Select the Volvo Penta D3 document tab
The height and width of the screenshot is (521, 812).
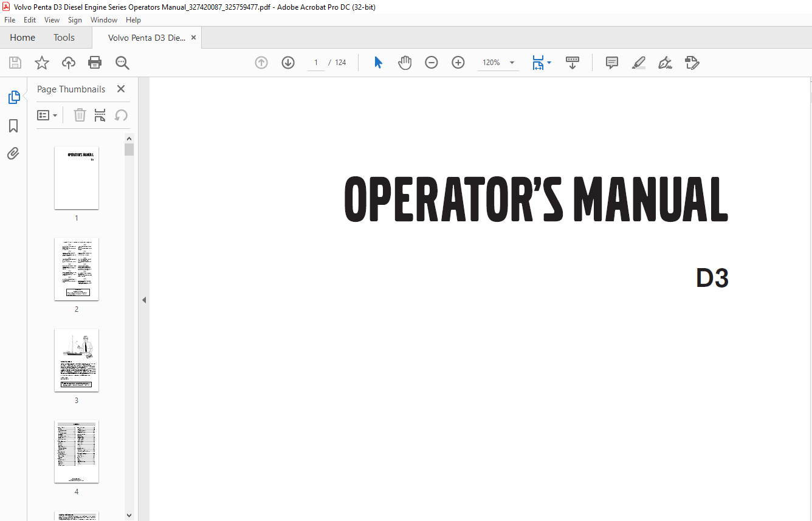point(146,38)
